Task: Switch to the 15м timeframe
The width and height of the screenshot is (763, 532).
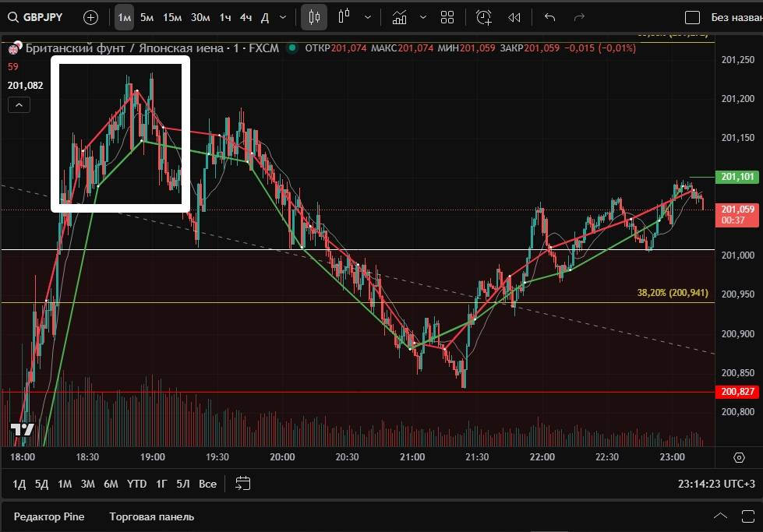Action: (172, 17)
